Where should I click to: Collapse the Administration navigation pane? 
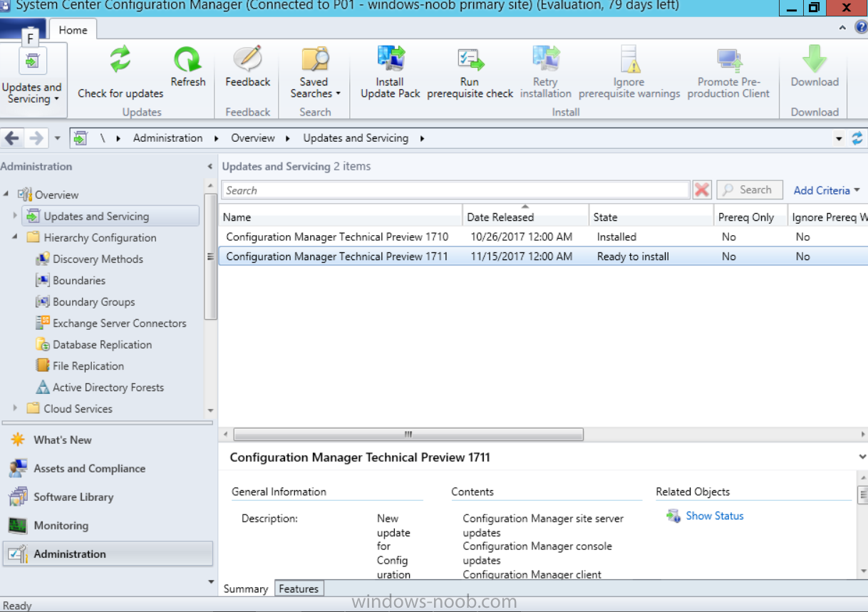click(x=210, y=167)
